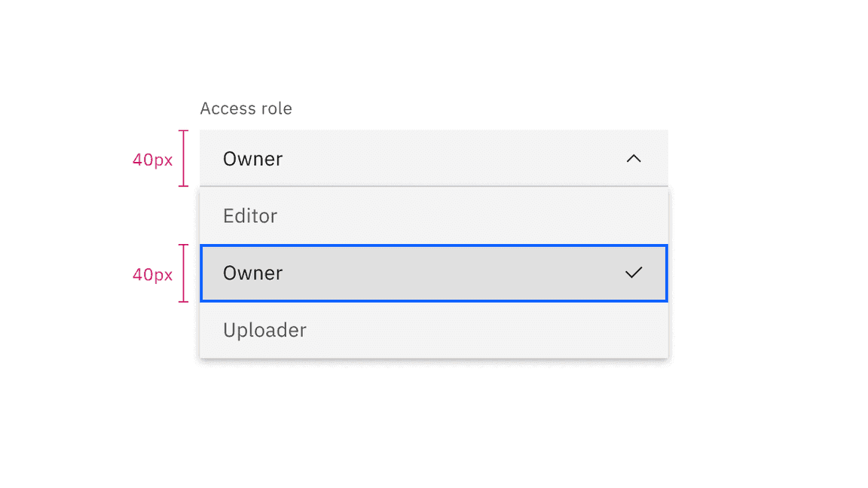This screenshot has width=868, height=488.
Task: Click the upward chevron icon in dropdown field
Action: click(634, 158)
